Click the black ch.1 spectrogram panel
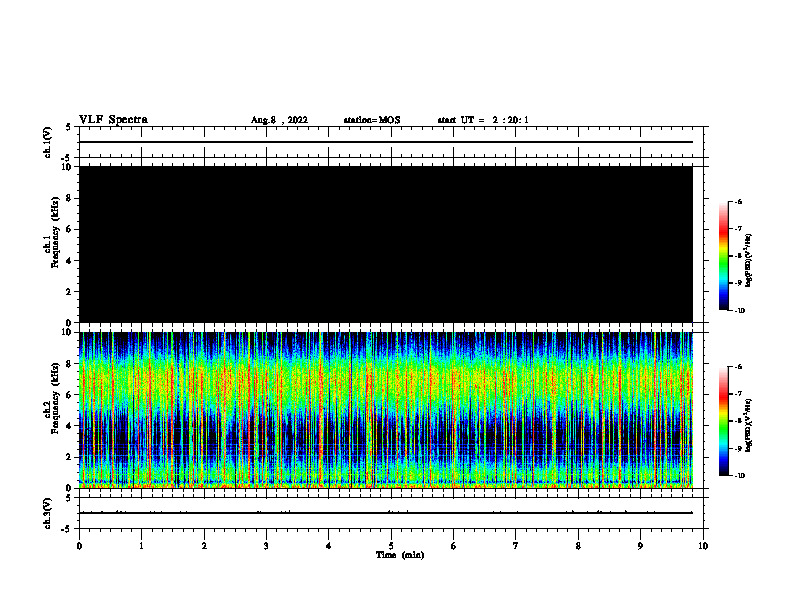The height and width of the screenshot is (612, 792). (x=386, y=244)
